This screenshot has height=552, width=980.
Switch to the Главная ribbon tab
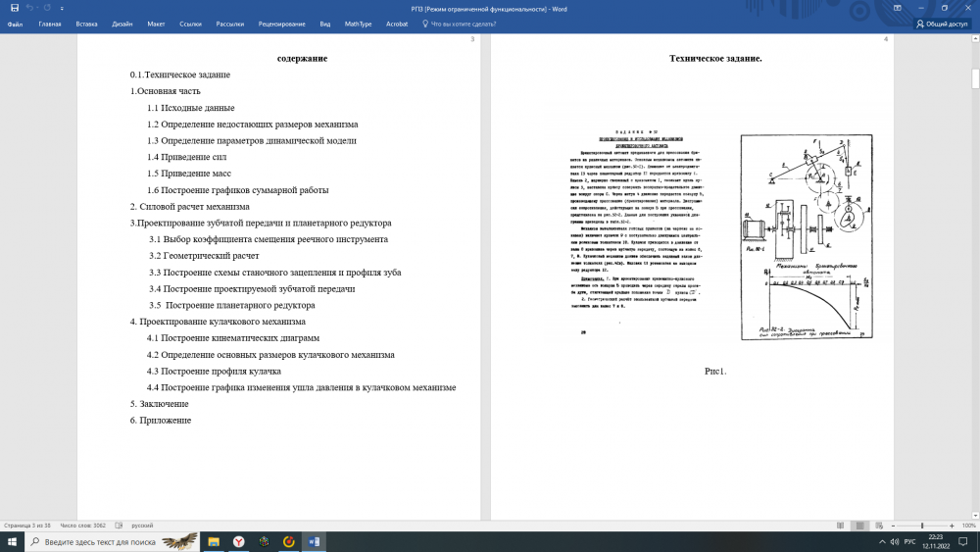50,24
